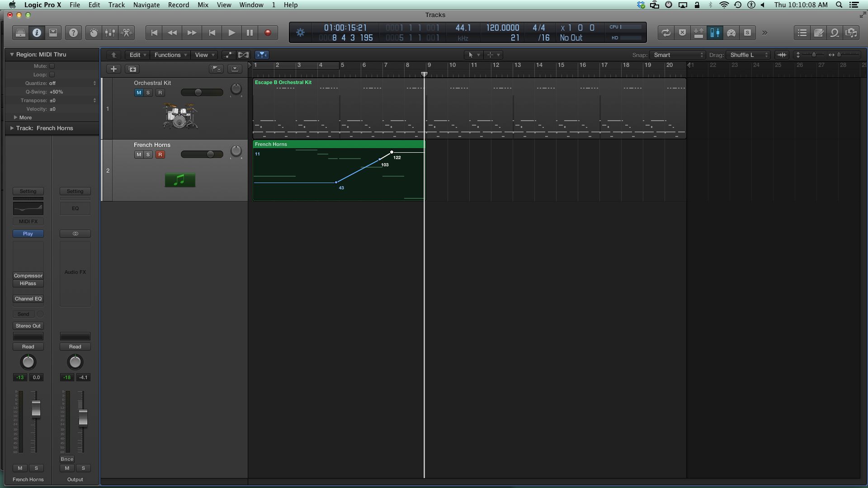Toggle the Catch playhead button

(262, 55)
